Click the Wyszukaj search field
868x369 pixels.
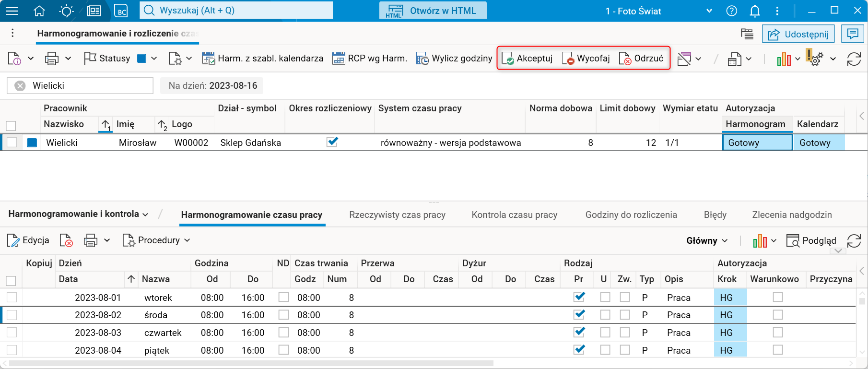click(236, 10)
